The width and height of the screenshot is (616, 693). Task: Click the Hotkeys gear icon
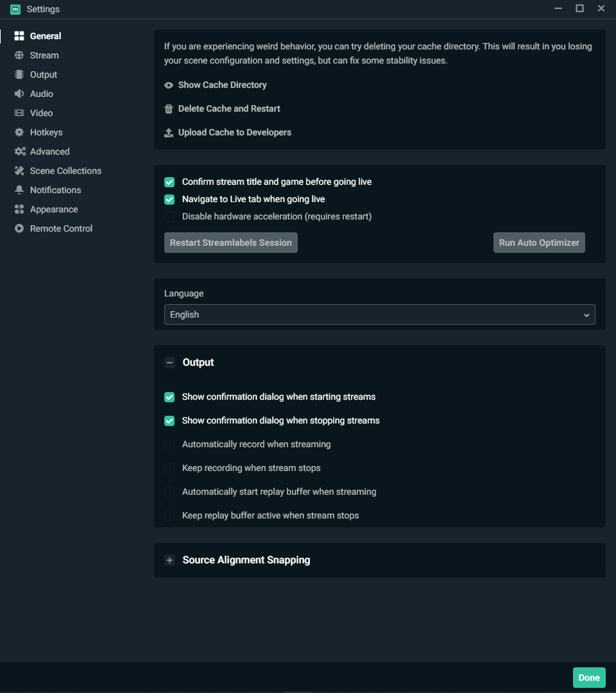[19, 132]
